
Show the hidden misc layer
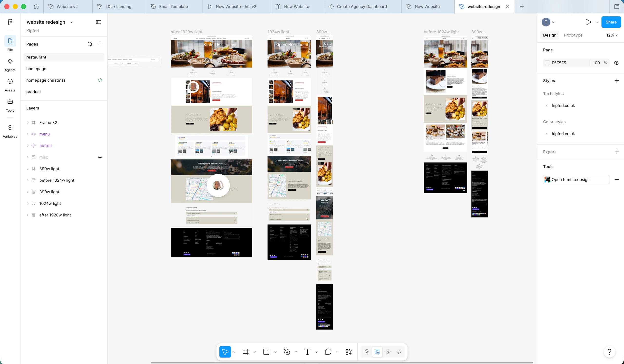pos(100,157)
